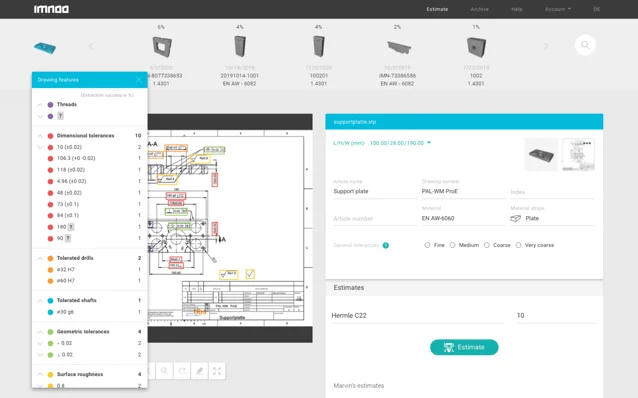Viewport: 638px width, 398px height.
Task: Go to previous similar parts arrow
Action: coord(91,46)
